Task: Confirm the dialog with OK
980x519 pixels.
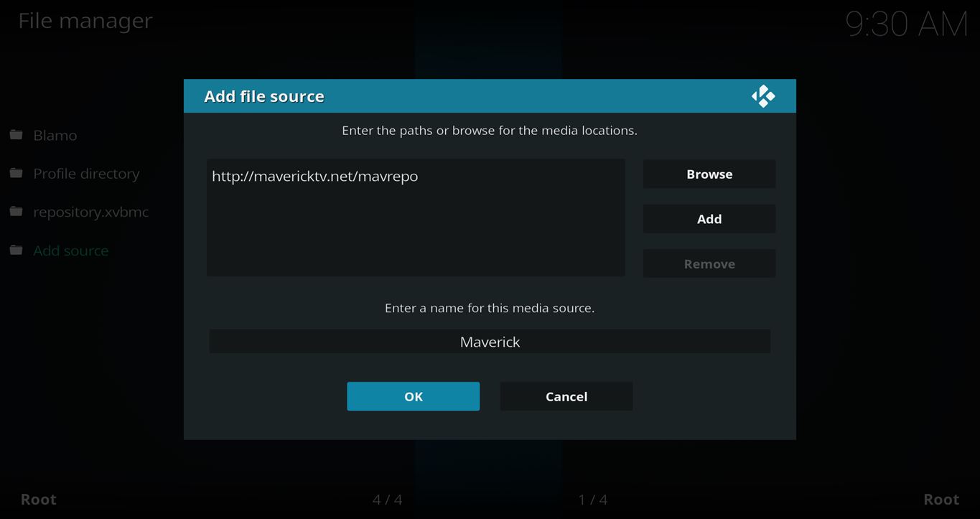Action: click(413, 396)
